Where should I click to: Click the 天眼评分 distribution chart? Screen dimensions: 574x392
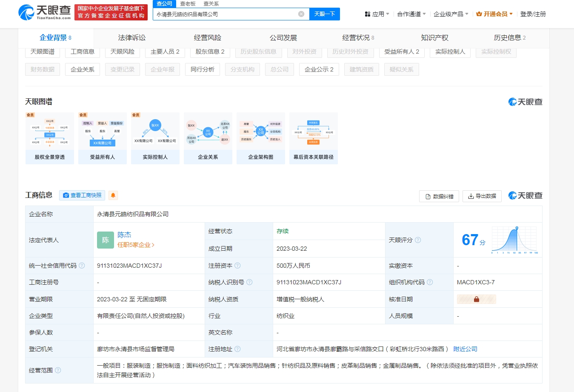point(515,240)
